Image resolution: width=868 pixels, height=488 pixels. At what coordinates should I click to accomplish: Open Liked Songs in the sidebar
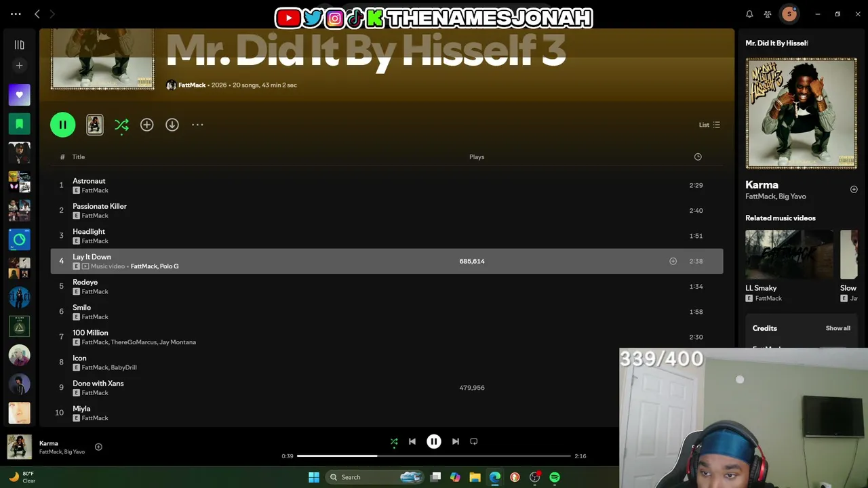point(19,95)
